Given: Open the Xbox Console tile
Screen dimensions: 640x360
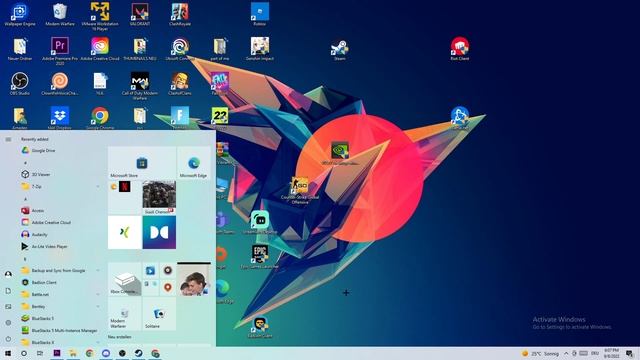Looking at the screenshot, I should point(124,279).
